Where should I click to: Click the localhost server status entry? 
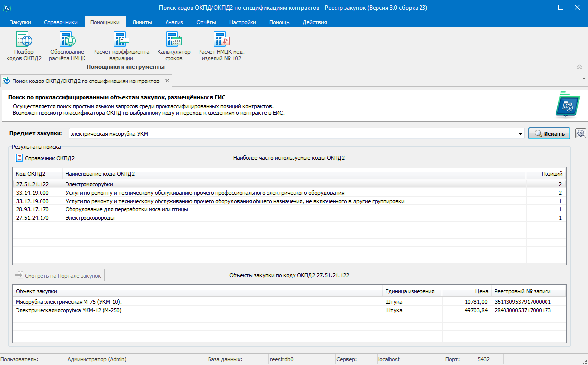(389, 359)
